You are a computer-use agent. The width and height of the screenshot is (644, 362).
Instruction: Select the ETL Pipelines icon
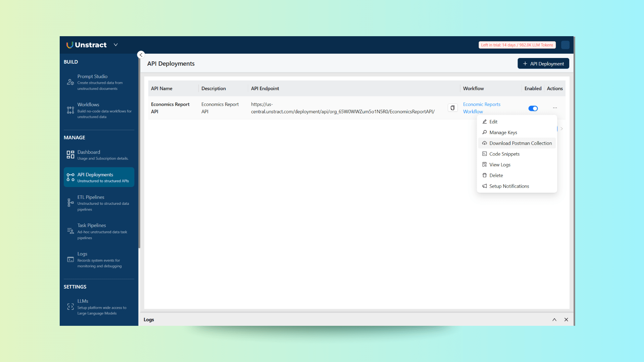click(70, 202)
